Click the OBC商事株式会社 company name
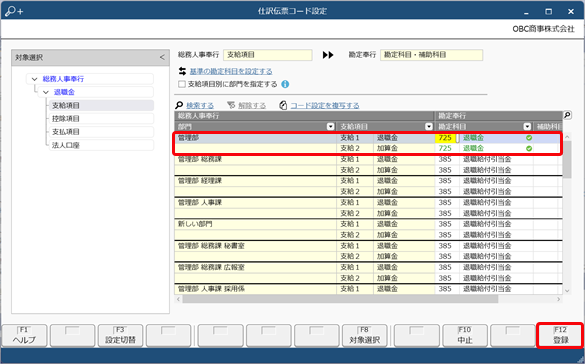This screenshot has width=585, height=364. (x=543, y=29)
